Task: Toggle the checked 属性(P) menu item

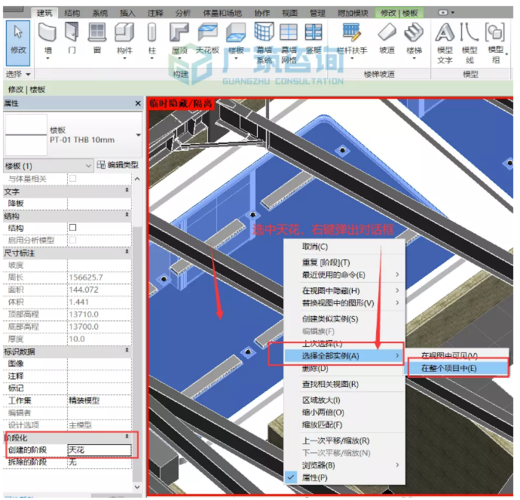Action: click(x=345, y=477)
